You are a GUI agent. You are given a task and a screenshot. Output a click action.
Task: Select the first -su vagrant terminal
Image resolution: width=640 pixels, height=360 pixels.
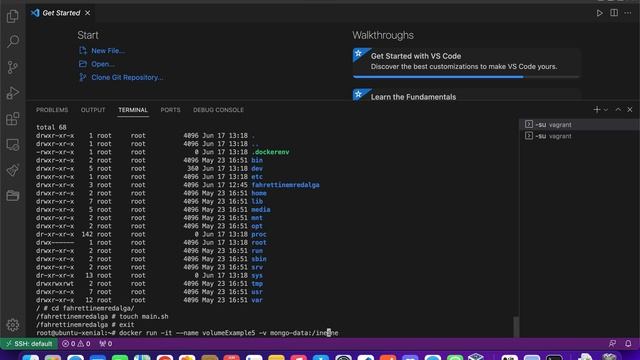pos(580,124)
